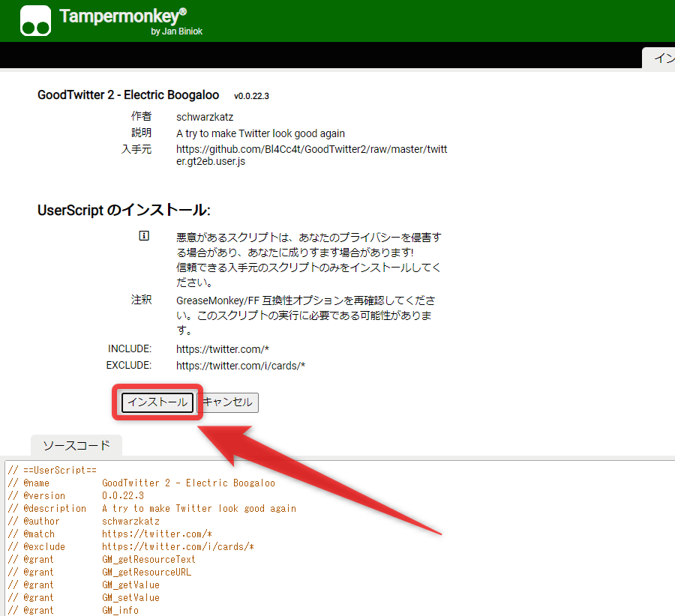
Task: Click the キャンセル button
Action: coord(228,402)
